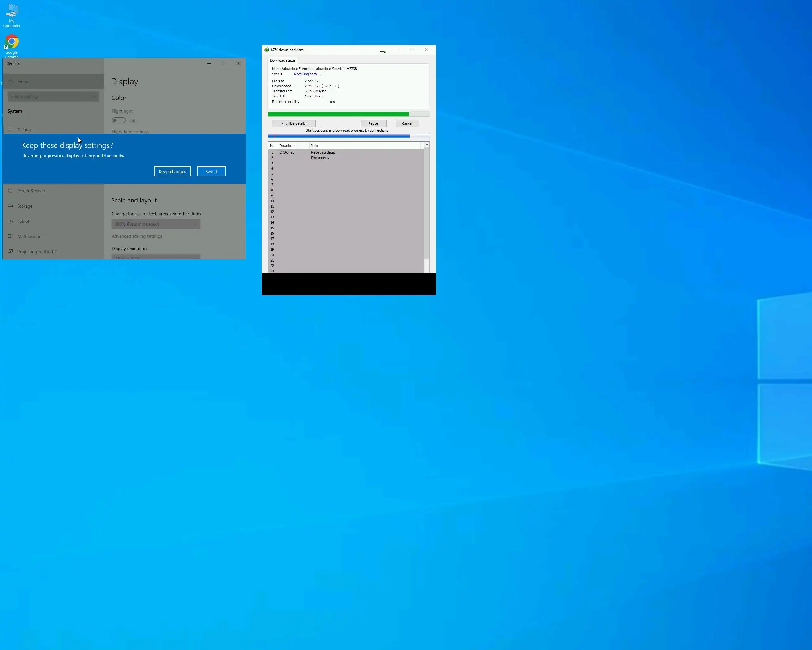Click the Tablet settings icon
This screenshot has height=650, width=812.
(10, 221)
